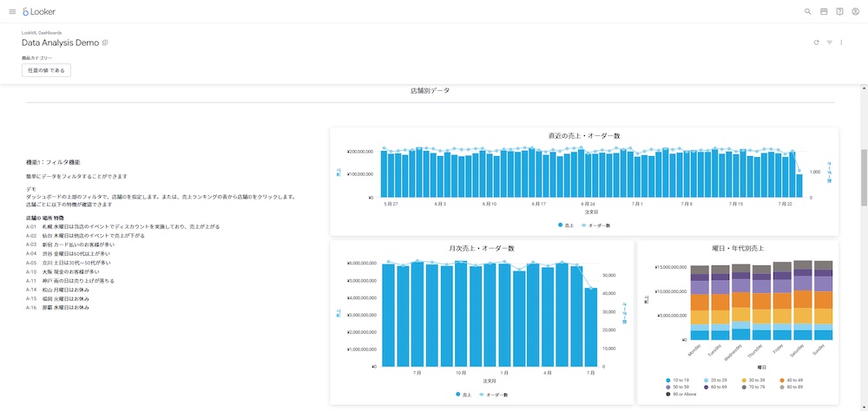The height and width of the screenshot is (411, 868).
Task: Toggle the 40 to 49 legend item
Action: pos(791,380)
